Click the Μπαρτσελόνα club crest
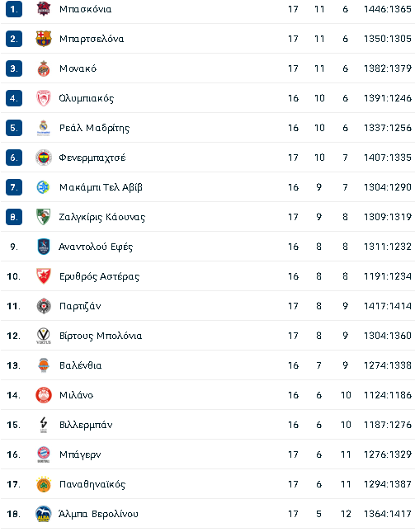 coord(44,39)
